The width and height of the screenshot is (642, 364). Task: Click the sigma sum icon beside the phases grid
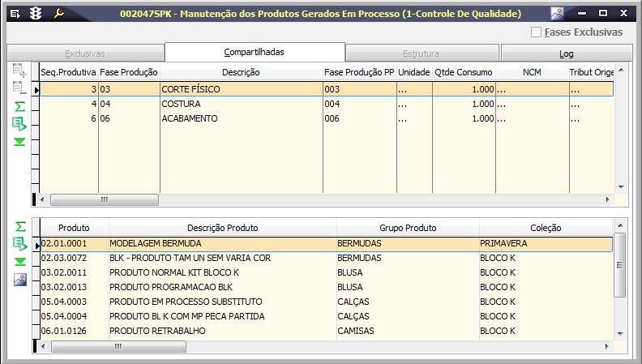point(19,106)
